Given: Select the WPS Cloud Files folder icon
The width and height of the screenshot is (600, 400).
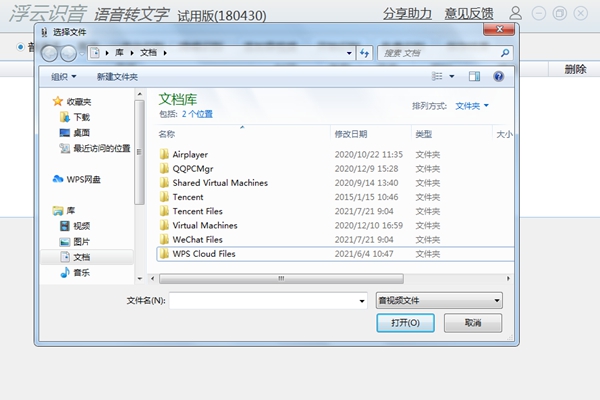Looking at the screenshot, I should pos(164,253).
